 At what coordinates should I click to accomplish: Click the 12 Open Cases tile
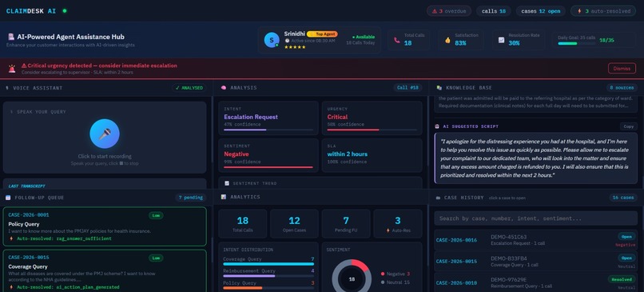294,224
